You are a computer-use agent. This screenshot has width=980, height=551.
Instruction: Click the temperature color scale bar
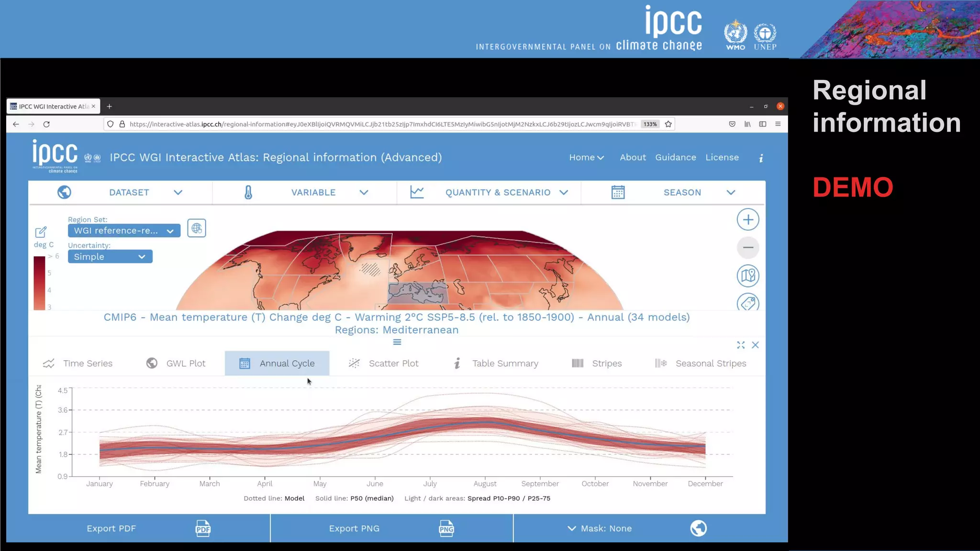[x=39, y=283]
